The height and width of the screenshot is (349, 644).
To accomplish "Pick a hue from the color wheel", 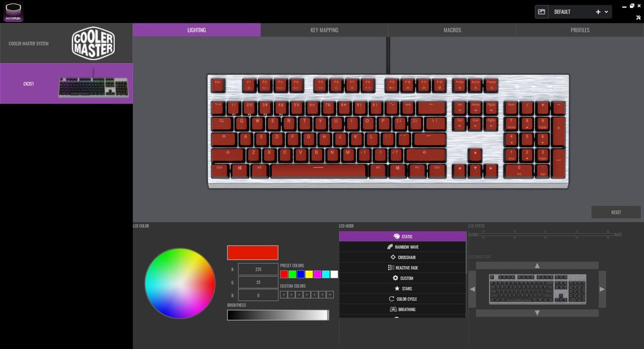I will (180, 283).
